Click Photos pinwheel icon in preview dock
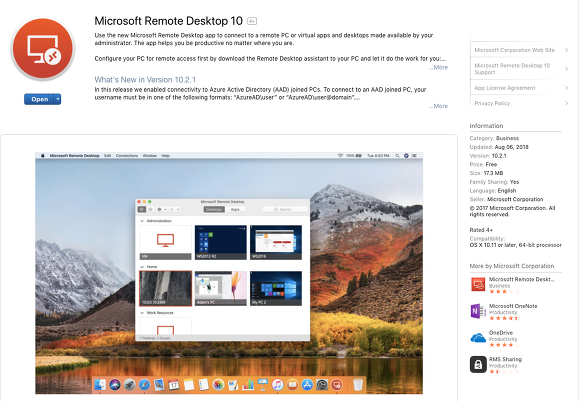 click(x=218, y=385)
